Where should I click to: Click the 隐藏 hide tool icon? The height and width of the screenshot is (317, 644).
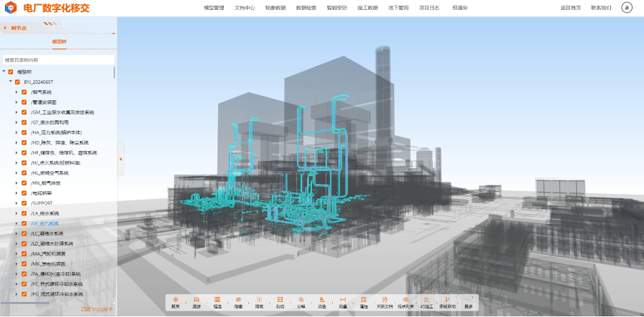click(x=238, y=301)
